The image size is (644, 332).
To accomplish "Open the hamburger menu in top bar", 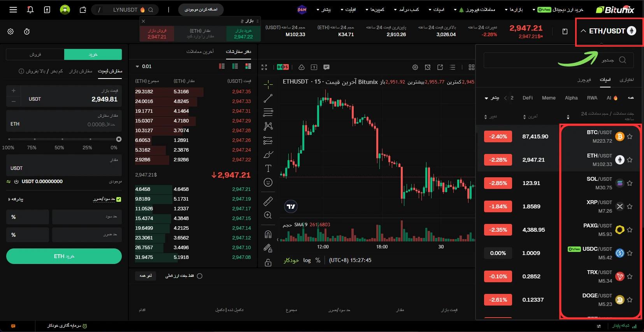I will pos(13,10).
